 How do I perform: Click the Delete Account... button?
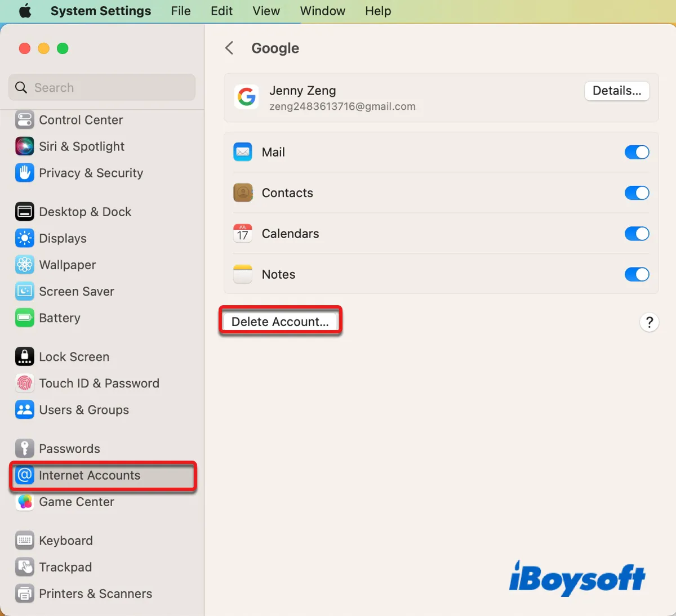280,322
